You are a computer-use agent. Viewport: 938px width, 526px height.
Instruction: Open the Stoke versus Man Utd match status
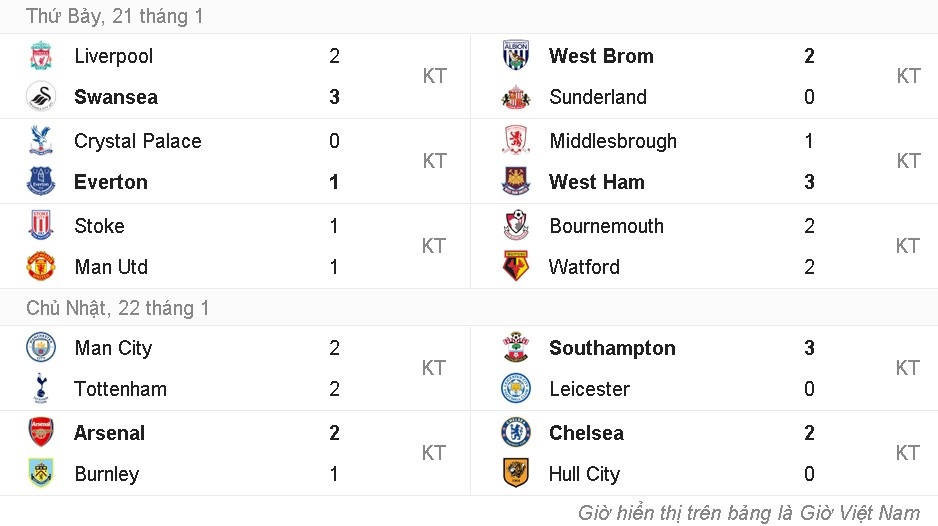click(434, 246)
